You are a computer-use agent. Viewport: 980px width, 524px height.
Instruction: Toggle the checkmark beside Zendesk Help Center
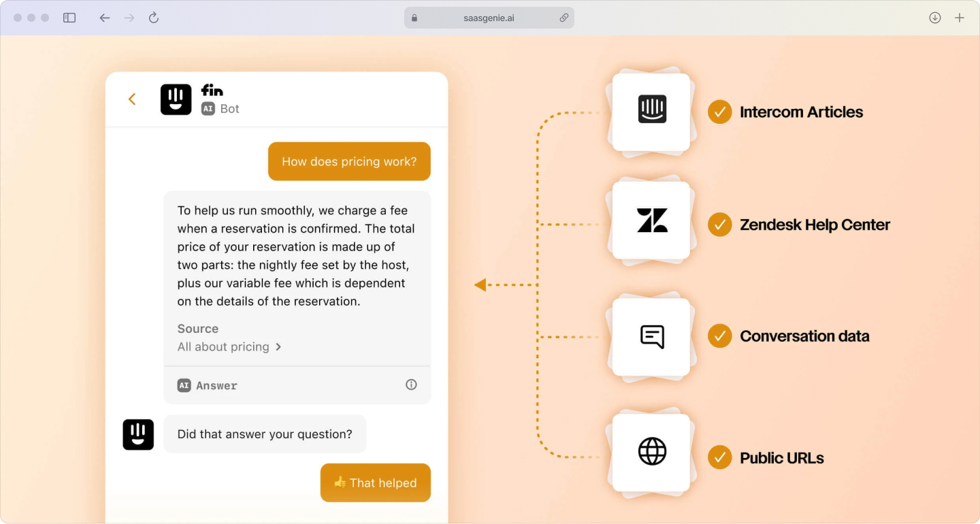[x=719, y=225]
